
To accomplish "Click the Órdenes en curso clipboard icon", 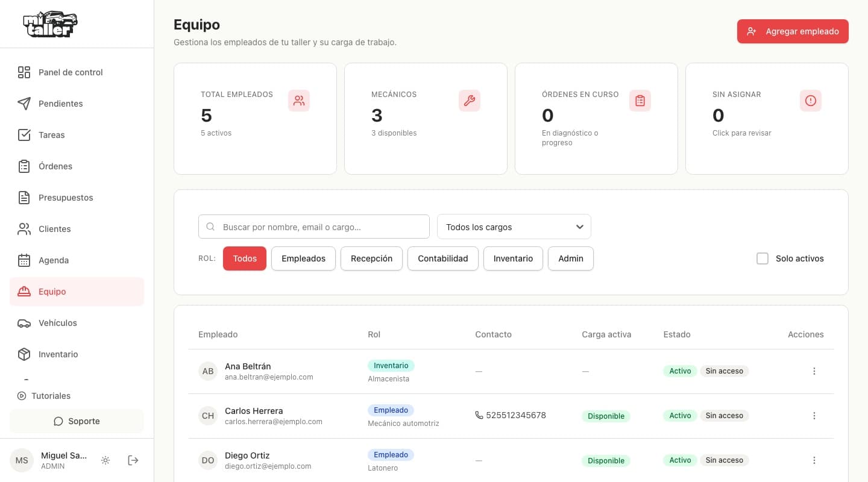I will pos(640,101).
